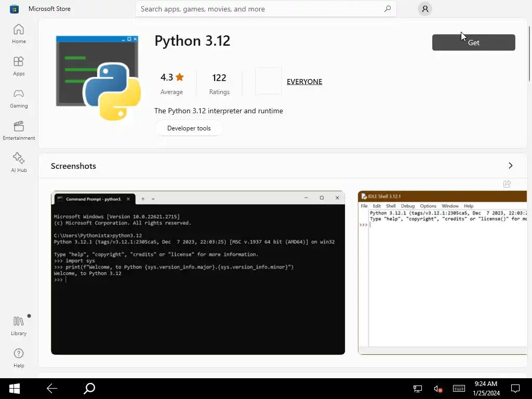Click the empty age rating badge box

pyautogui.click(x=269, y=81)
